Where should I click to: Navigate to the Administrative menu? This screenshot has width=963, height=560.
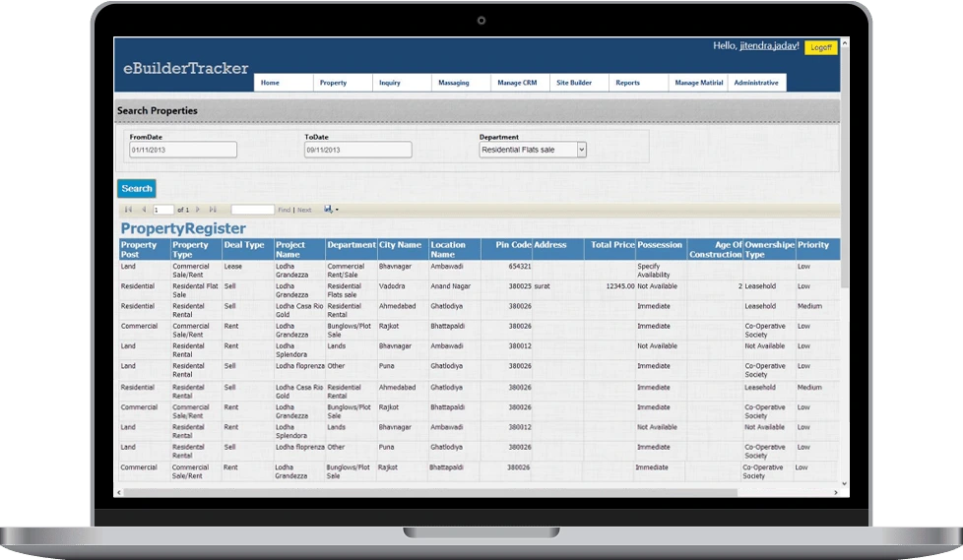(756, 83)
